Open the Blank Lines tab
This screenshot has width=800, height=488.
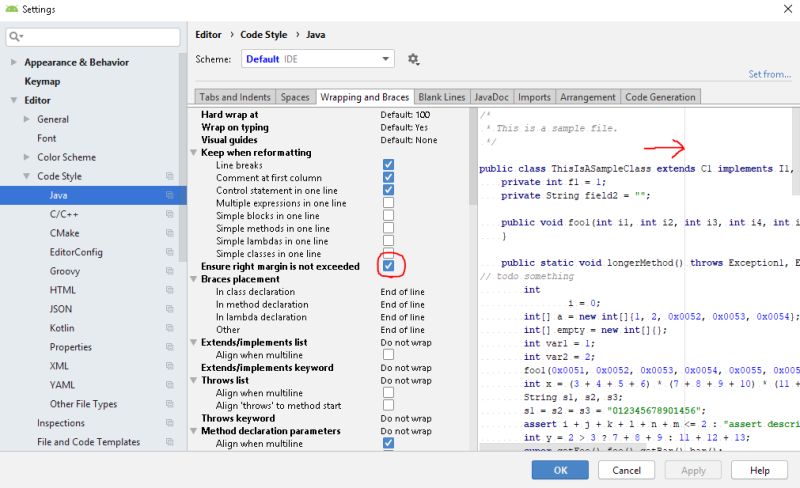(x=442, y=97)
